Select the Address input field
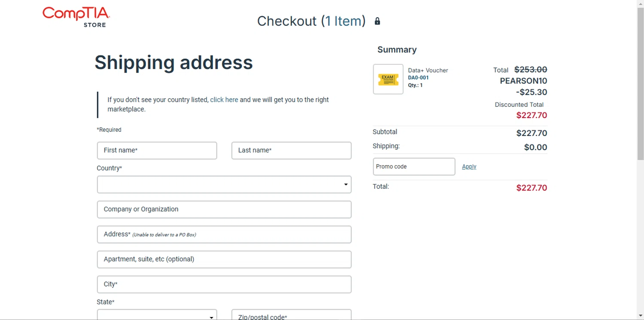The image size is (644, 320). point(224,235)
